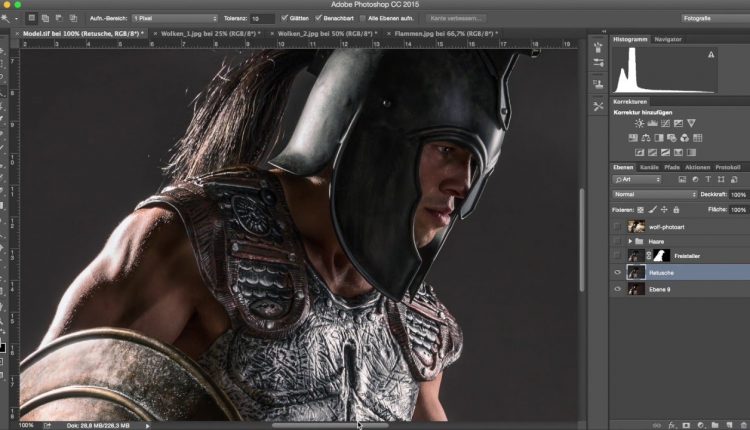
Task: Click the Fläche fill value field
Action: pos(739,209)
